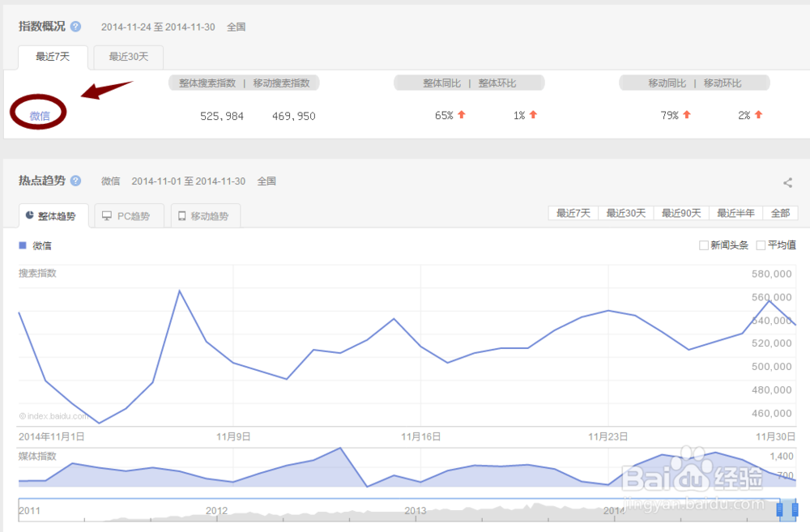This screenshot has width=810, height=532.
Task: Click the 11月16日 axis label
Action: pos(421,437)
